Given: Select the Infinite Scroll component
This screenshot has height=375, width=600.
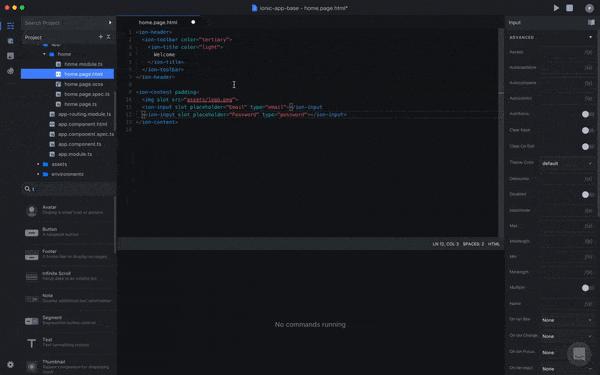Looking at the screenshot, I should click(68, 276).
